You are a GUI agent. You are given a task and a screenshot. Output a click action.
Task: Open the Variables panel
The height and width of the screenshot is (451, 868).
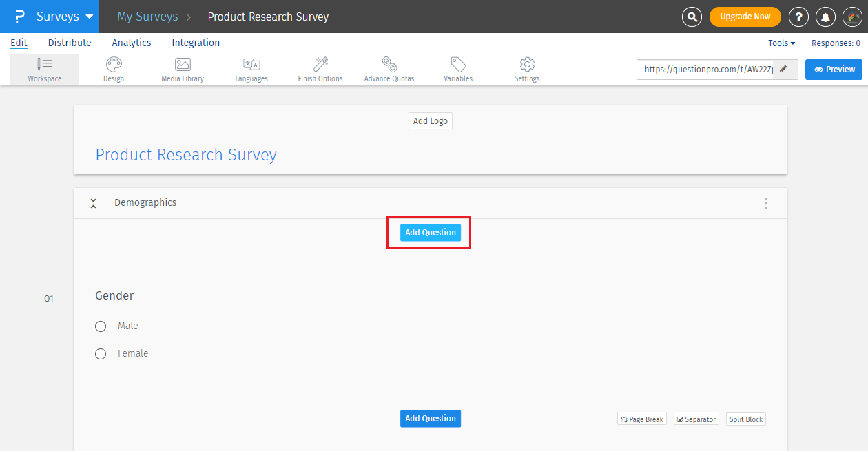457,69
